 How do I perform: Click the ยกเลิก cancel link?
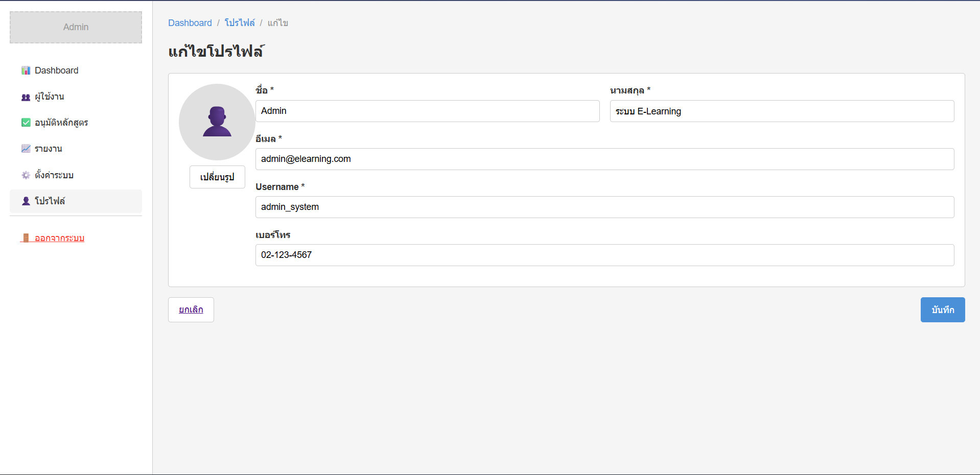point(191,310)
